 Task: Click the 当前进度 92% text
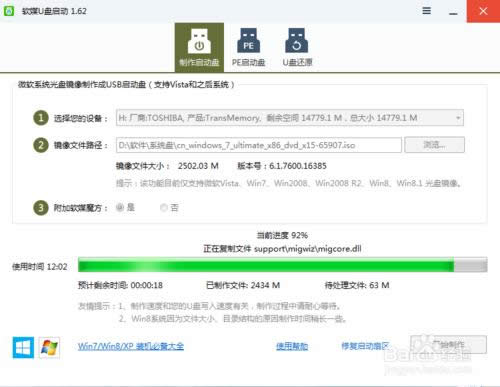[x=282, y=235]
